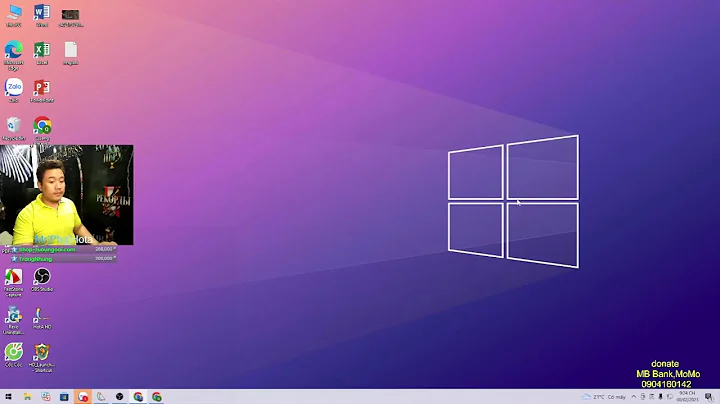Open the This PC desktop icon
This screenshot has height=404, width=720.
click(14, 15)
